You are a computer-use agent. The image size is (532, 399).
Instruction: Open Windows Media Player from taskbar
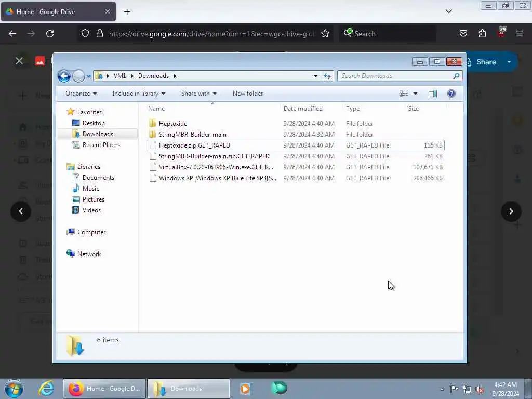tap(245, 389)
